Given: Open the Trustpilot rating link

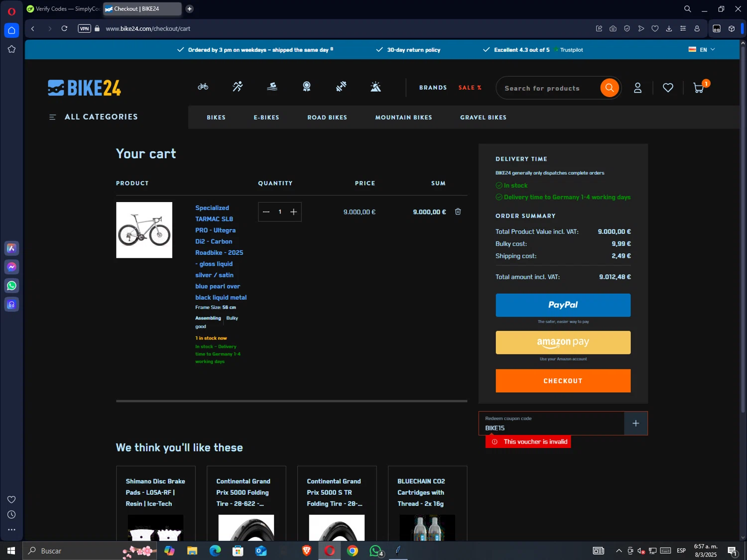Looking at the screenshot, I should [568, 50].
